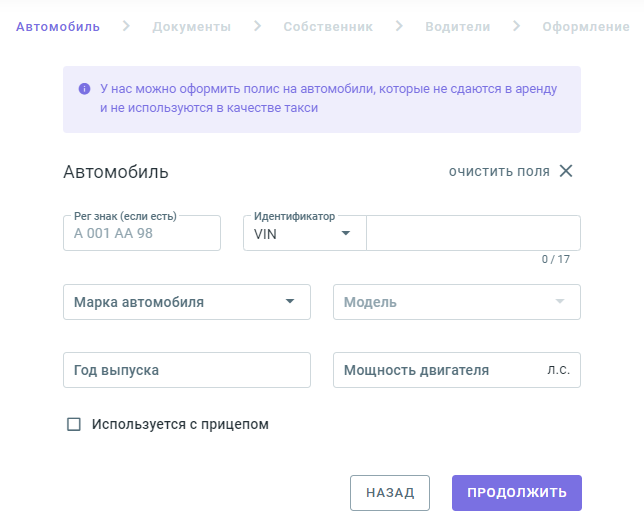Click the 'Мощность двигателя' input field
This screenshot has width=644, height=521.
point(440,370)
